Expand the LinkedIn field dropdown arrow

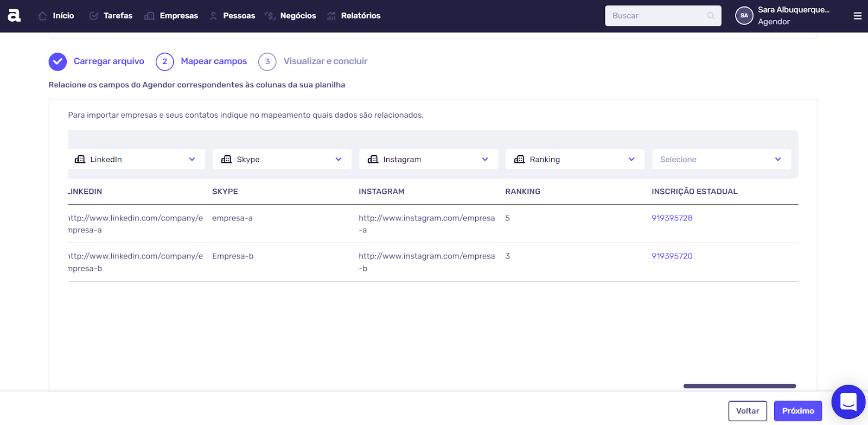click(192, 159)
